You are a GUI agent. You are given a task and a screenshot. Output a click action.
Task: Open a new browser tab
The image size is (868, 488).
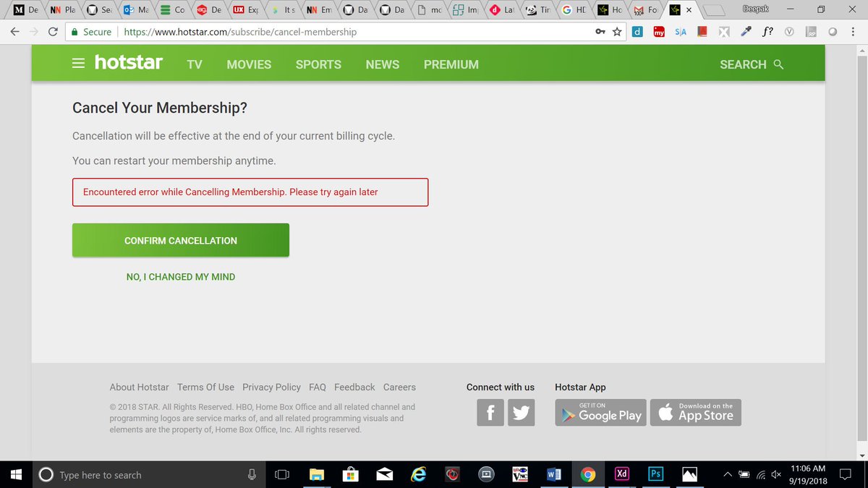tap(714, 10)
